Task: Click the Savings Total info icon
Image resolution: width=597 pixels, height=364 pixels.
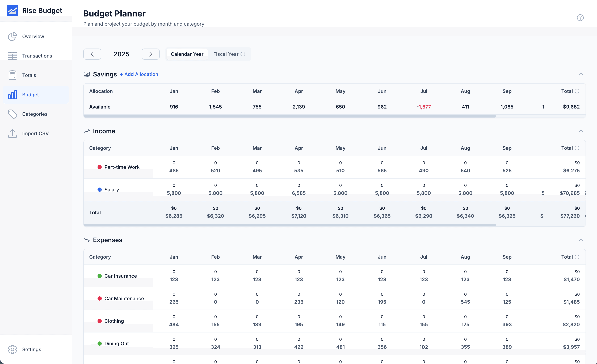Action: (x=577, y=91)
